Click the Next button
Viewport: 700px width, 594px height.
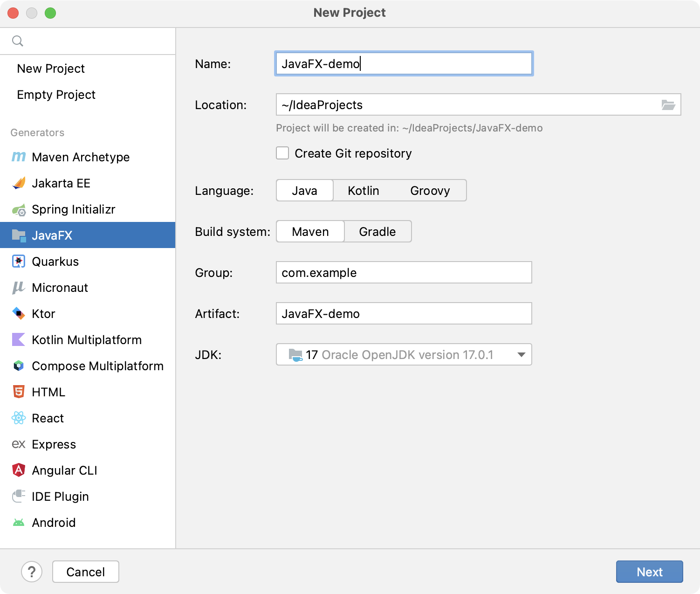click(x=649, y=572)
